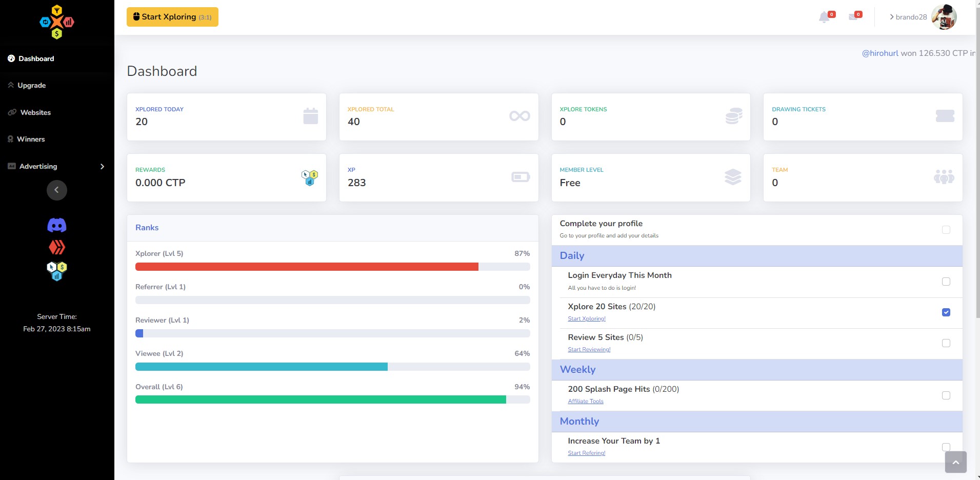Image resolution: width=980 pixels, height=480 pixels.
Task: Toggle the Login Everyday This Month checkbox
Action: (x=946, y=282)
